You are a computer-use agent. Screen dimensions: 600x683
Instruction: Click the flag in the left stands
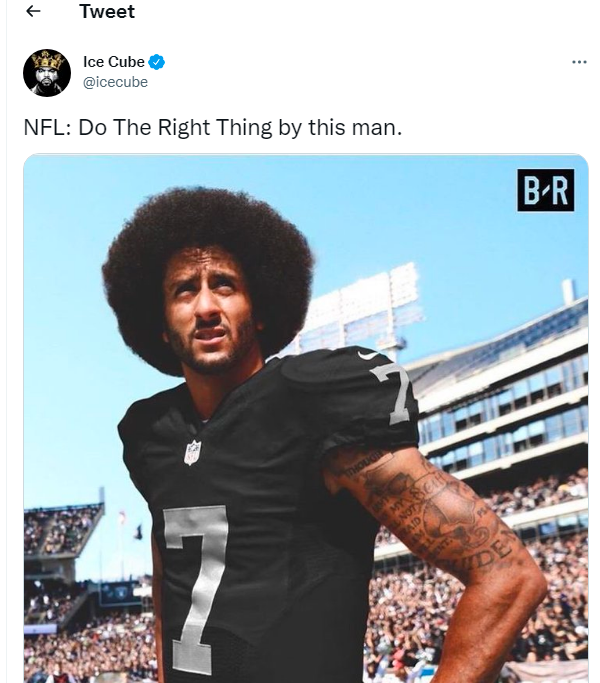point(139,532)
